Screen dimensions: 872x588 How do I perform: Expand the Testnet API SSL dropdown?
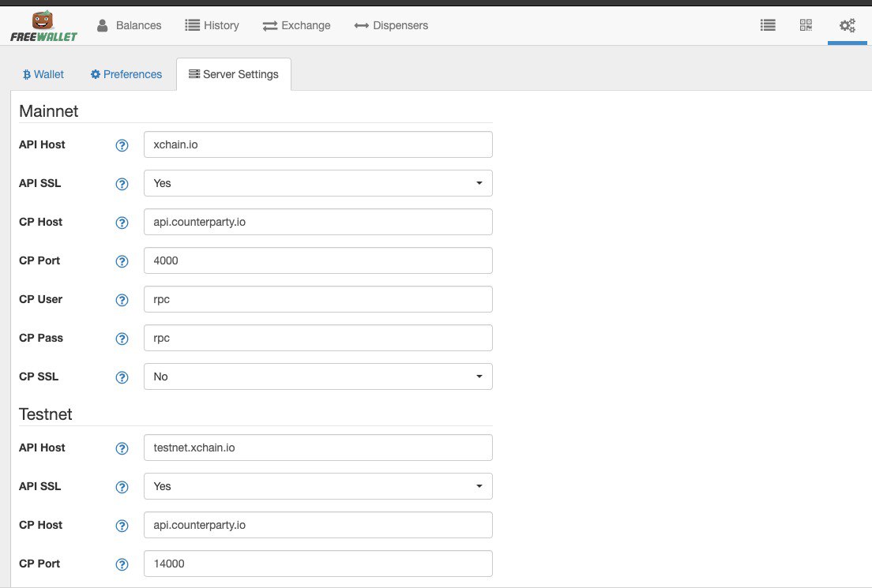tap(318, 486)
